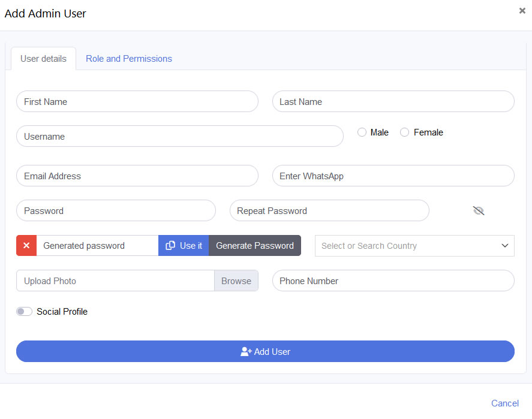The image size is (532, 419).
Task: Close the Add Admin User dialog
Action: 522,11
